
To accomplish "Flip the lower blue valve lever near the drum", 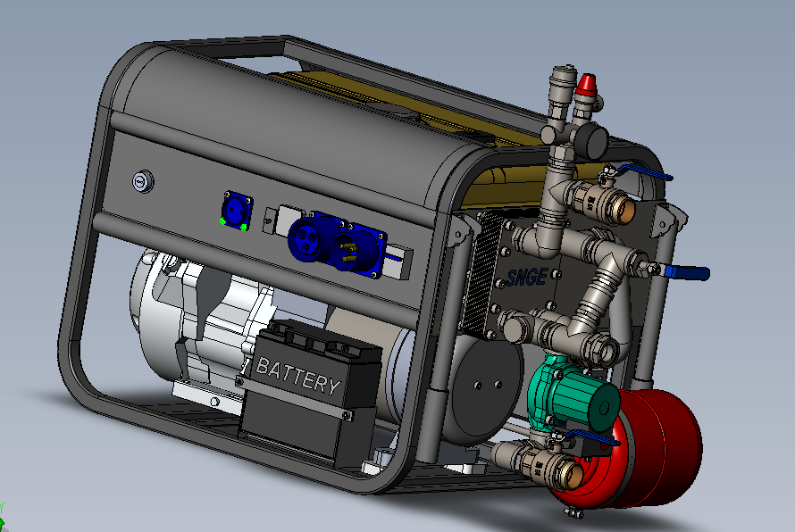I will click(590, 437).
